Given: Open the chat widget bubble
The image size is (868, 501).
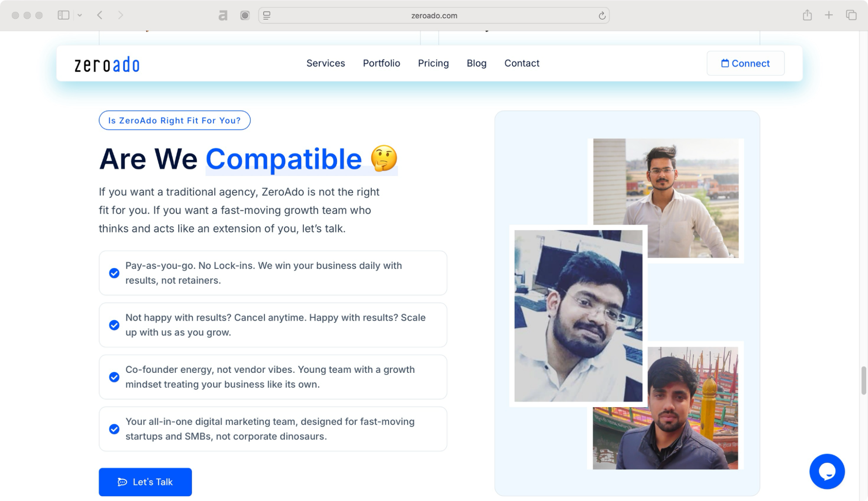Looking at the screenshot, I should click(827, 471).
